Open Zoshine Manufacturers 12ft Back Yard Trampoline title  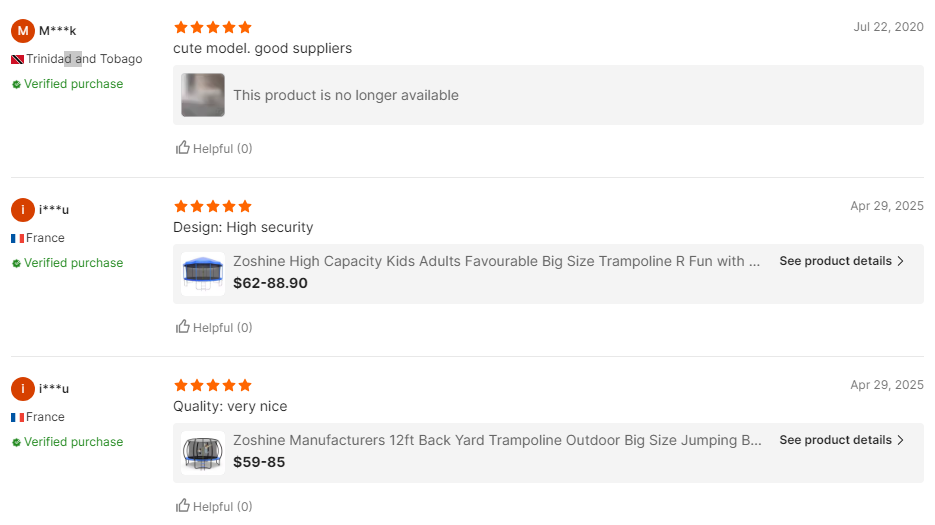[x=496, y=440]
